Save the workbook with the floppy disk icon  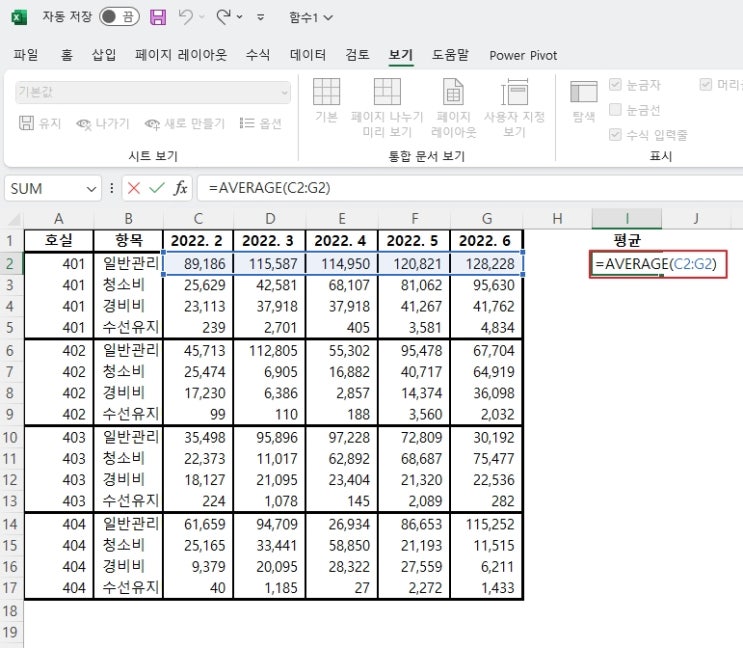coord(158,17)
